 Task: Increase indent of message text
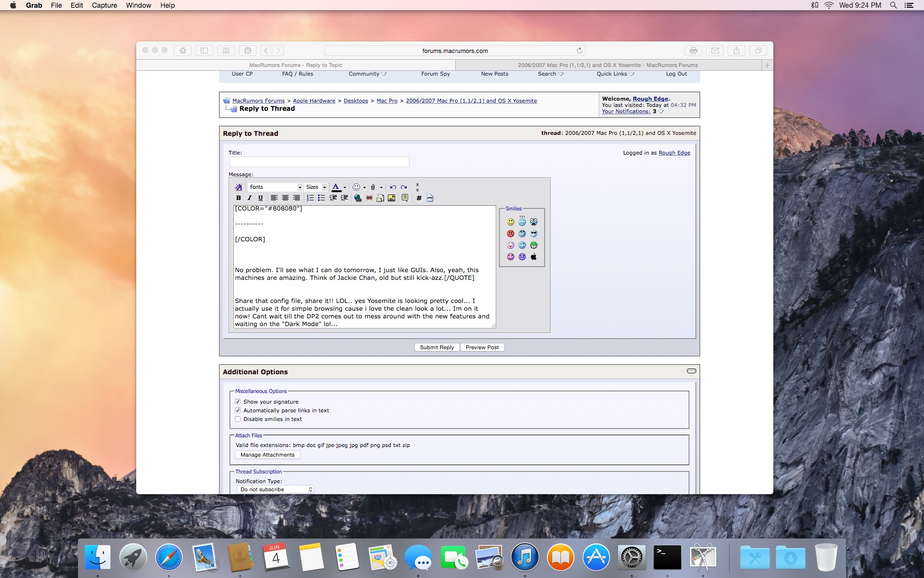point(345,198)
